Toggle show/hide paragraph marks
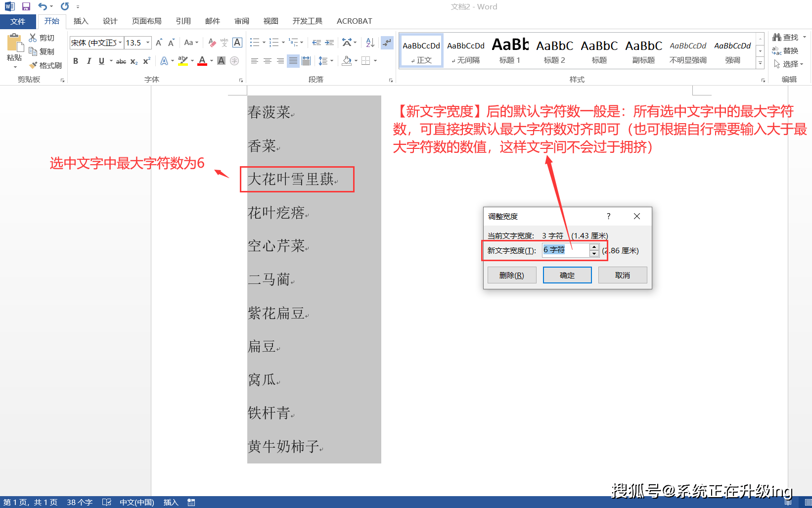812x508 pixels. click(387, 43)
